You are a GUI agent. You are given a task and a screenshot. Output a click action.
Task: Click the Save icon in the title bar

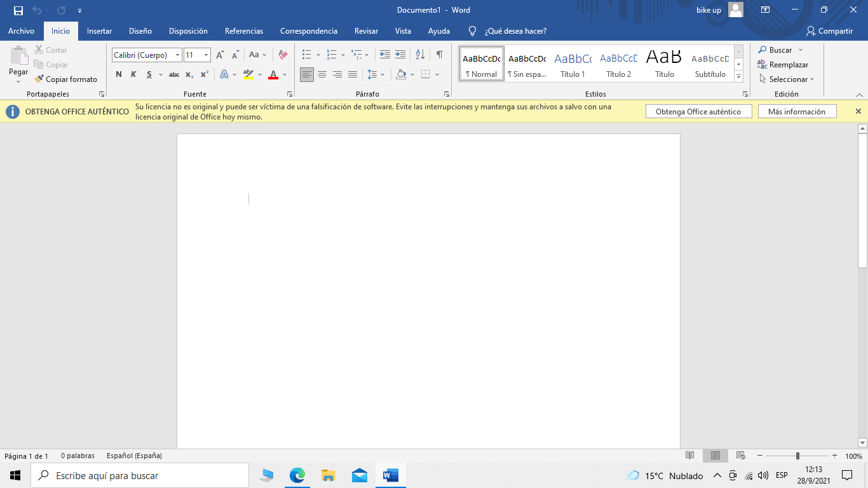[x=18, y=10]
